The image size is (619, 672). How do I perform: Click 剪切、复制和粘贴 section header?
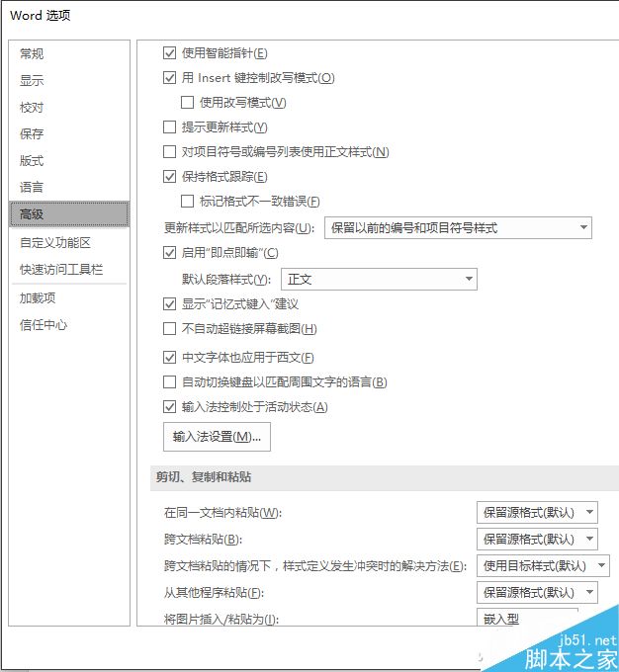click(x=204, y=477)
